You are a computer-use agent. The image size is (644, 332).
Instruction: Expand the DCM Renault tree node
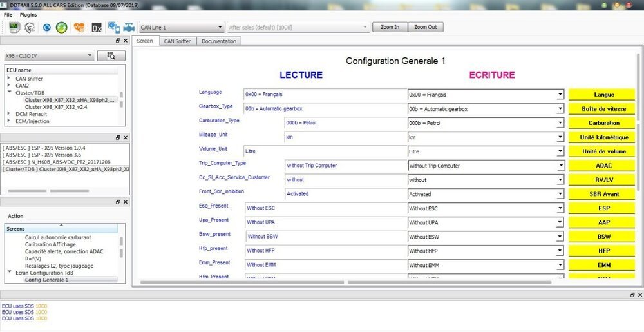(9, 114)
